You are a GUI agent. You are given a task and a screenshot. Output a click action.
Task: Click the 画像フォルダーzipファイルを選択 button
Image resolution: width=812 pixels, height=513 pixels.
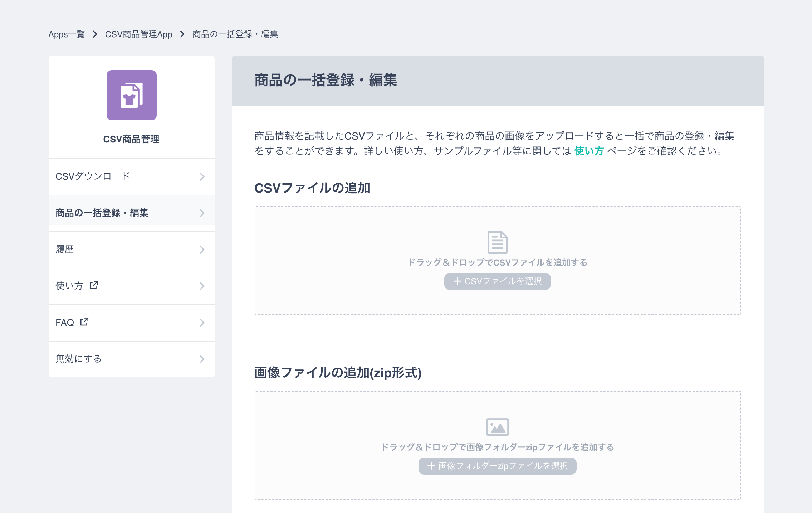(497, 466)
